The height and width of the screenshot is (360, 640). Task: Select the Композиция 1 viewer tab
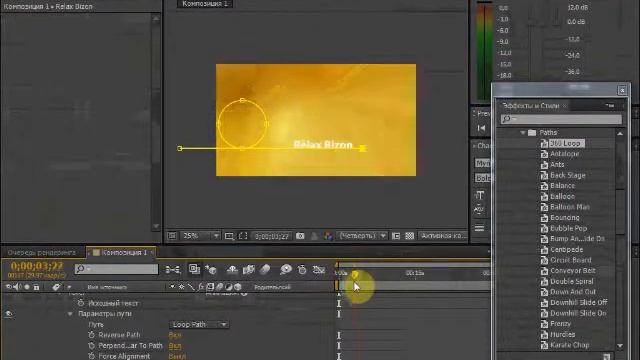click(x=204, y=4)
